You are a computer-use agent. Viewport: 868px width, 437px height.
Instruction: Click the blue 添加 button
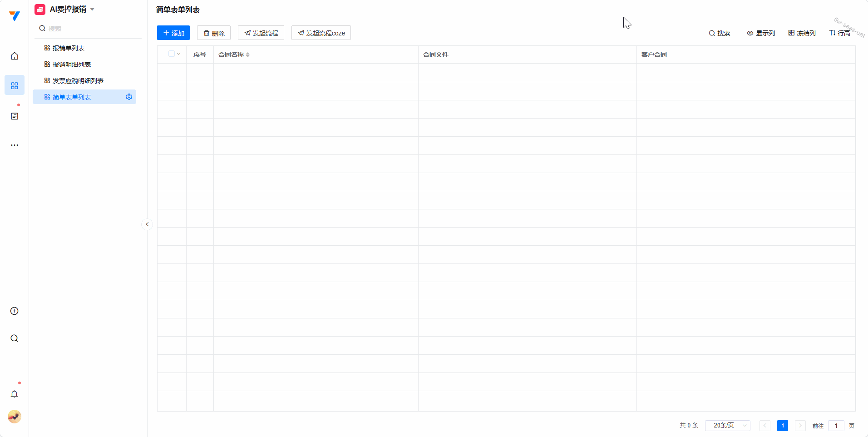173,33
